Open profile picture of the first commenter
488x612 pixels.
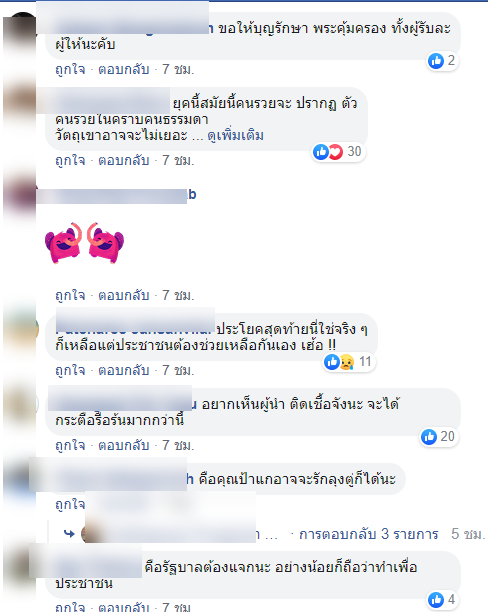[20, 30]
